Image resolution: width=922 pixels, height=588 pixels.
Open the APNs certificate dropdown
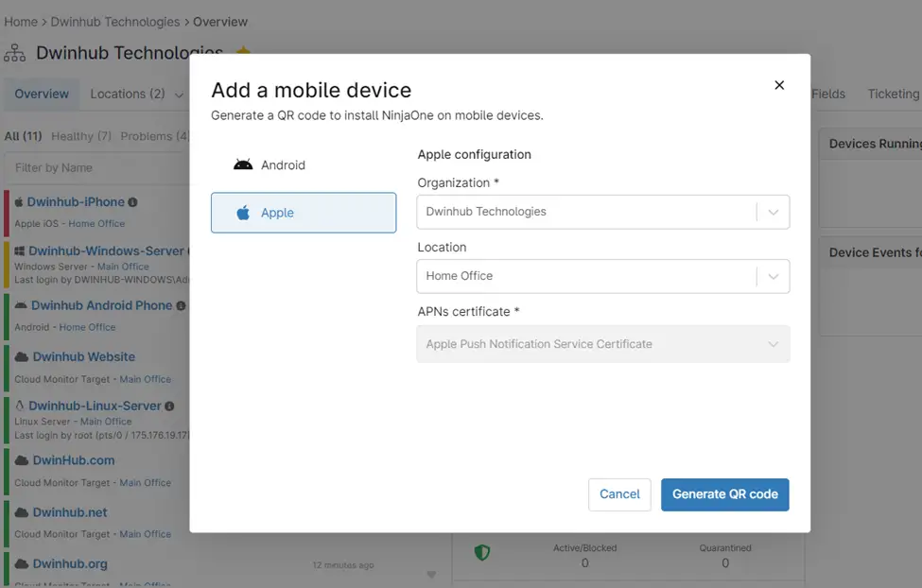pos(602,344)
